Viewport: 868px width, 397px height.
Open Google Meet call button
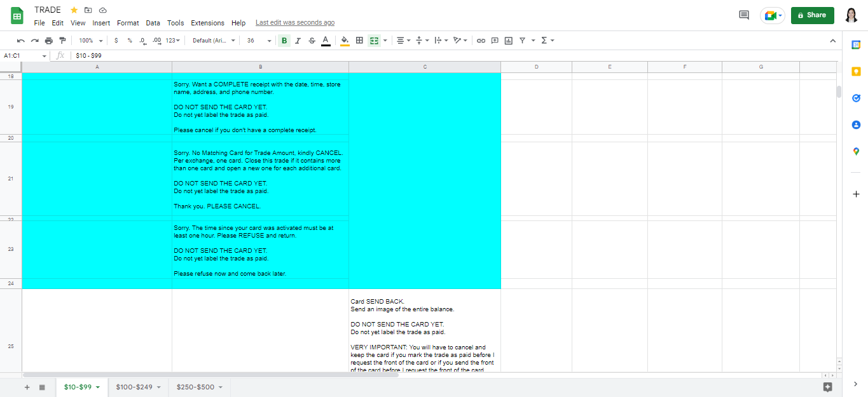773,15
